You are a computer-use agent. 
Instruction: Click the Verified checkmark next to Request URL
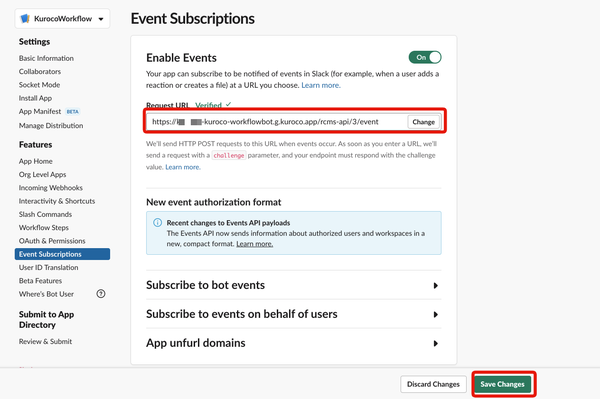228,104
